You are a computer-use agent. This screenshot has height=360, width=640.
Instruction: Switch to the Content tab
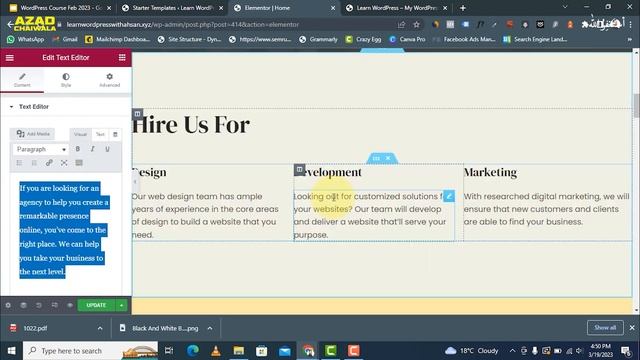pos(22,80)
